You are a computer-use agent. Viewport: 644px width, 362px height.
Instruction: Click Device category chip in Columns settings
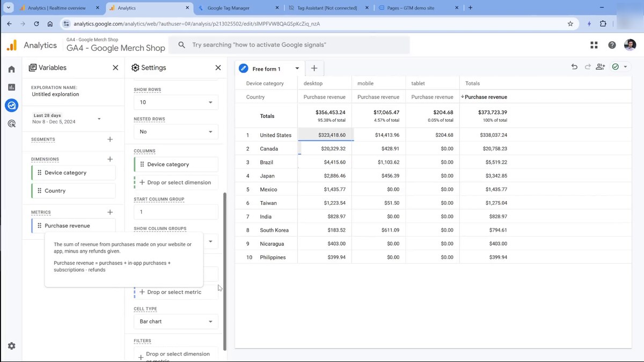coord(176,165)
